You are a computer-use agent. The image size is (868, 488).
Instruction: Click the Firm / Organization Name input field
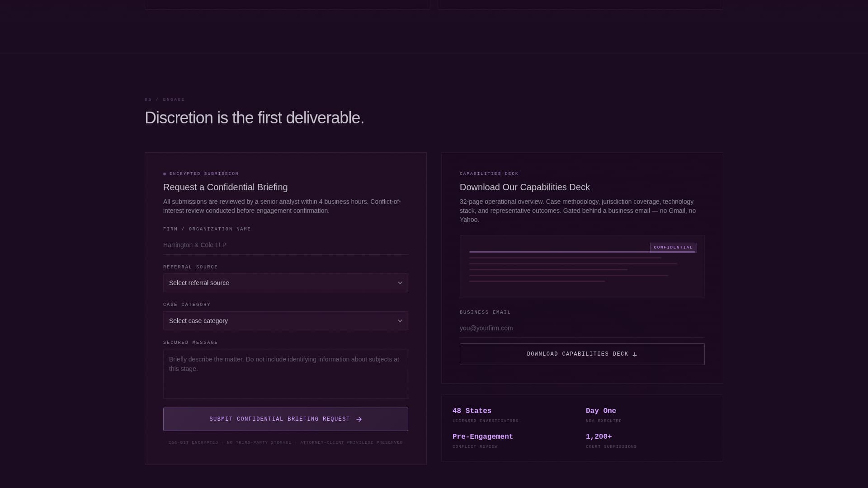coord(285,245)
